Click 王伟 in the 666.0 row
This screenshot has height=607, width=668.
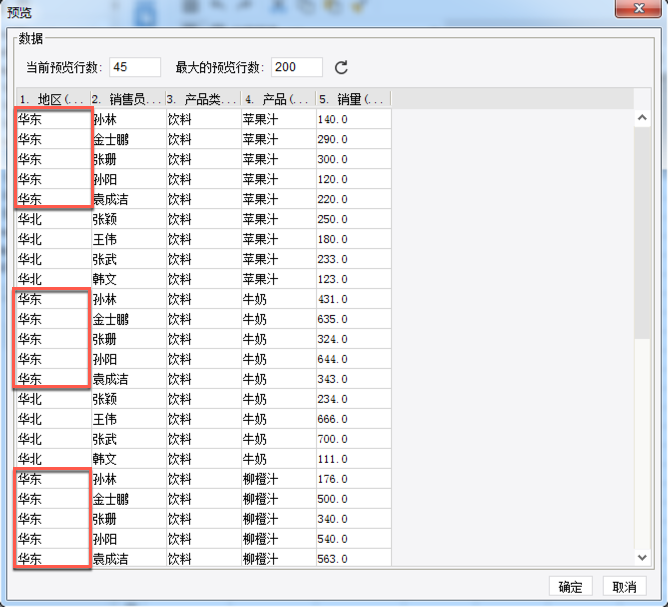[105, 420]
